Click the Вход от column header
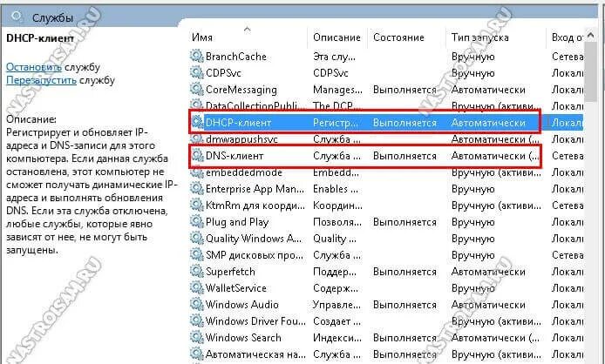The width and height of the screenshot is (605, 364). pyautogui.click(x=568, y=37)
